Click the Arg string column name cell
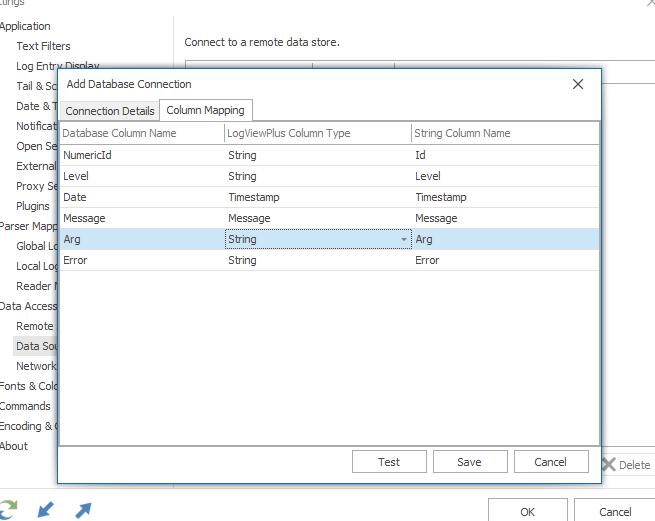Viewport: 655px width, 521px height. pos(505,239)
